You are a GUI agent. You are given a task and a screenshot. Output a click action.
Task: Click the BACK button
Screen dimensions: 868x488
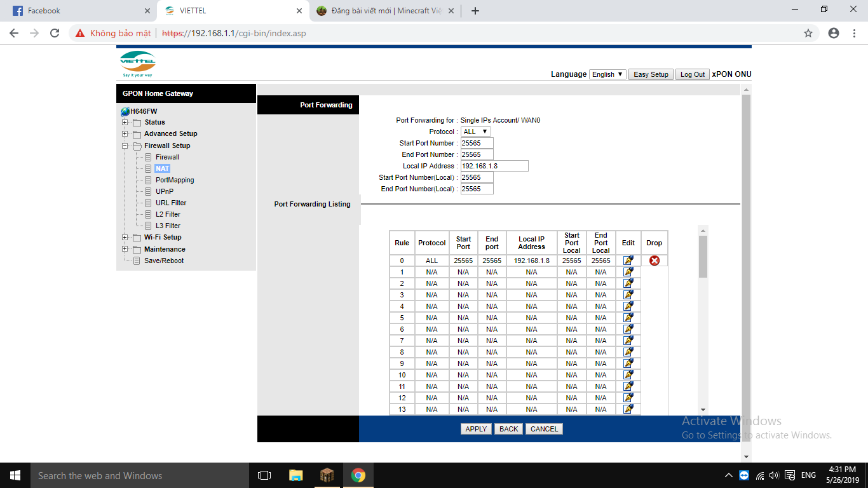coord(509,429)
